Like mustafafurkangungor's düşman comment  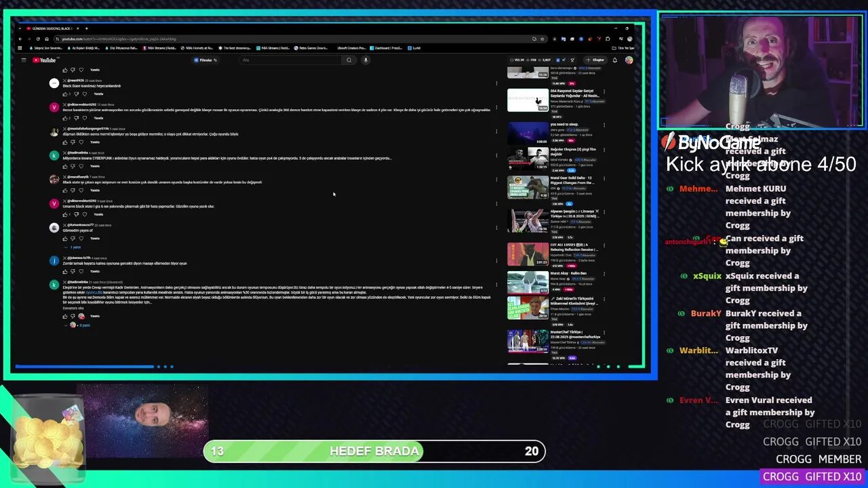coord(65,142)
